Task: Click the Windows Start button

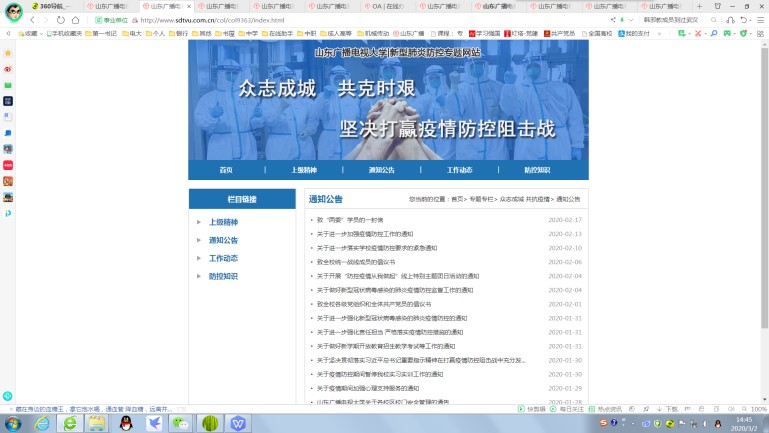Action: click(12, 423)
